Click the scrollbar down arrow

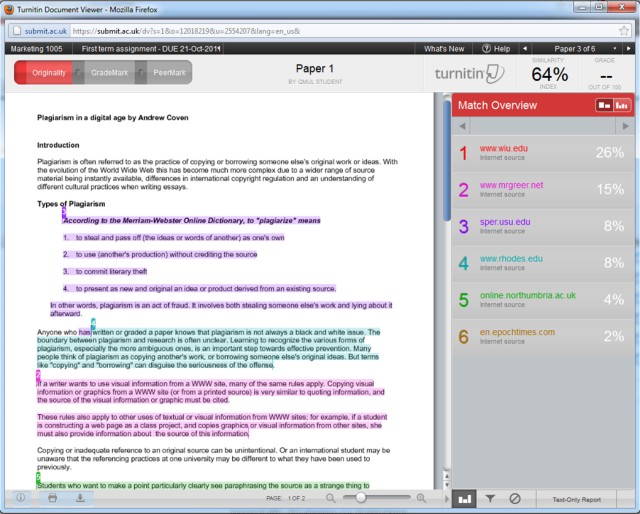447,485
